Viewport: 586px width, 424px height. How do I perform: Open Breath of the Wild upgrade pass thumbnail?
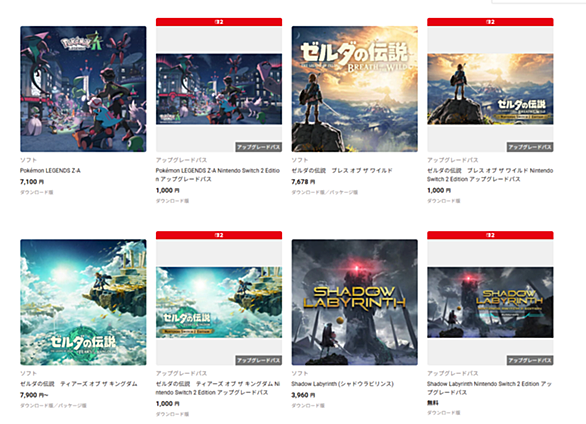pyautogui.click(x=490, y=89)
